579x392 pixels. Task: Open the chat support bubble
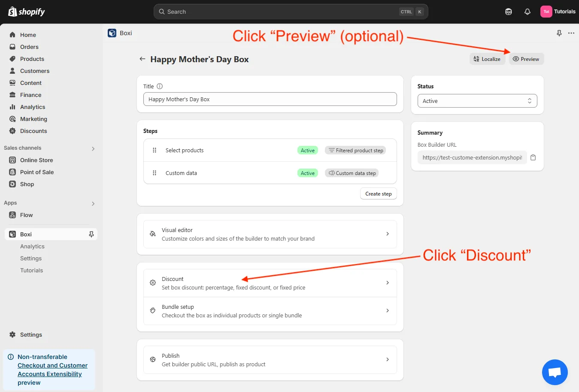555,372
